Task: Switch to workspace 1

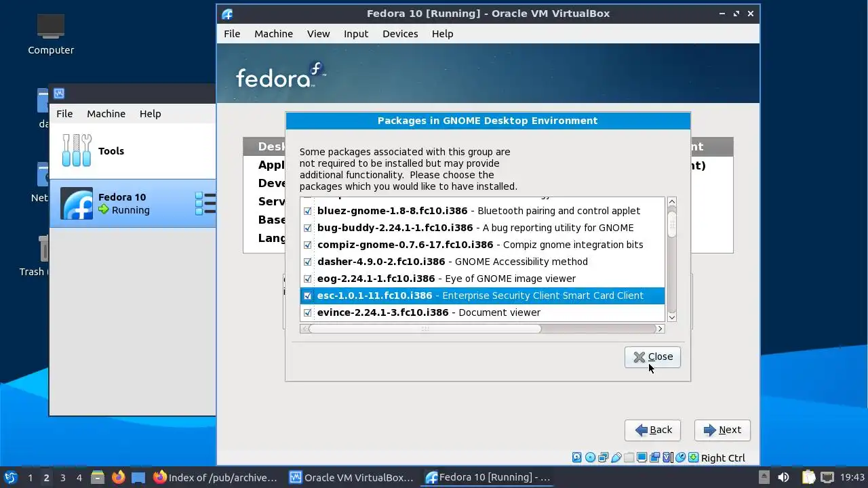Action: click(30, 477)
